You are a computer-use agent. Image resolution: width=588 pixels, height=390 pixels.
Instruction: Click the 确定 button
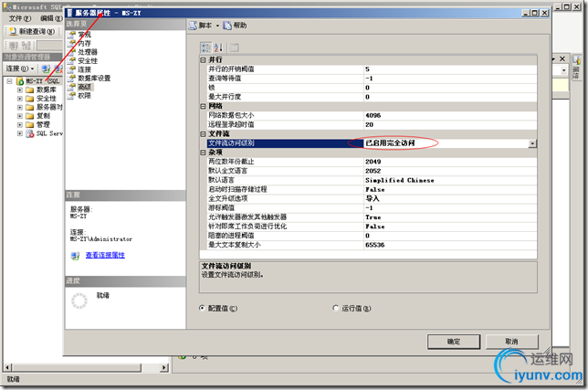[x=454, y=342]
